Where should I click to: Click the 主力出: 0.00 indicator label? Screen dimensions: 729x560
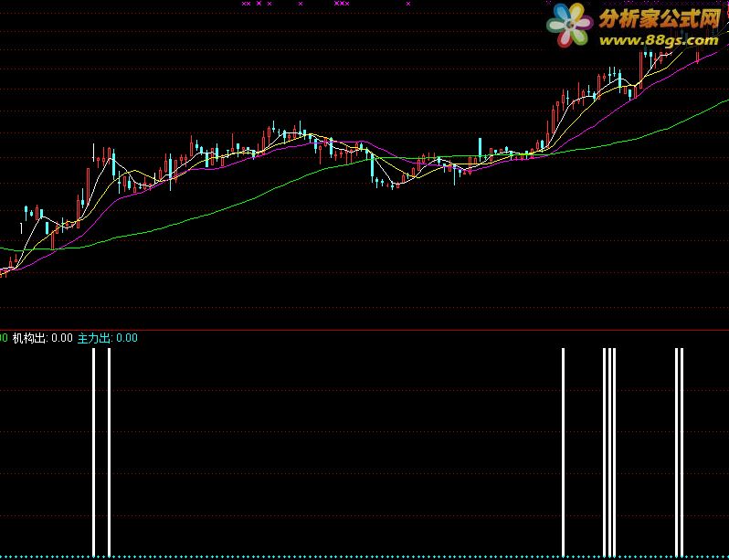[x=108, y=338]
